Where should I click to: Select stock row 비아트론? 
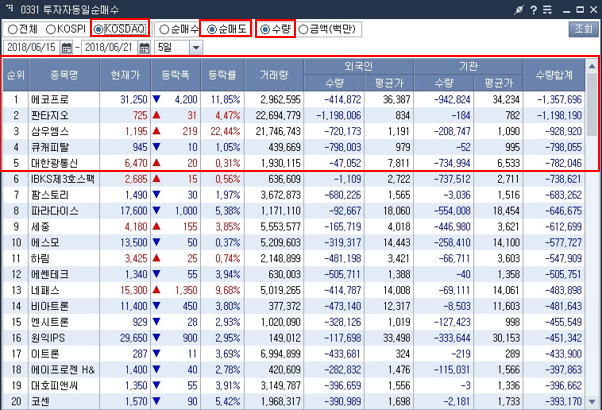294,306
